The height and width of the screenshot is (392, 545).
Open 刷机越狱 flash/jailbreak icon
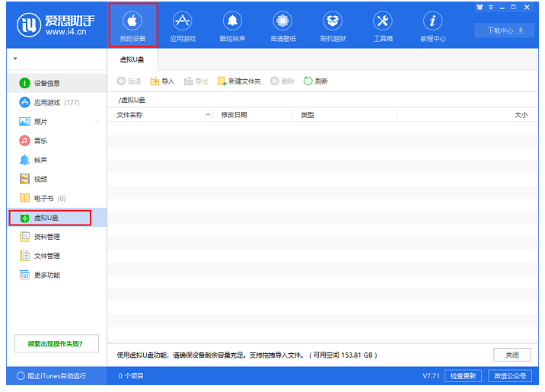(x=333, y=25)
